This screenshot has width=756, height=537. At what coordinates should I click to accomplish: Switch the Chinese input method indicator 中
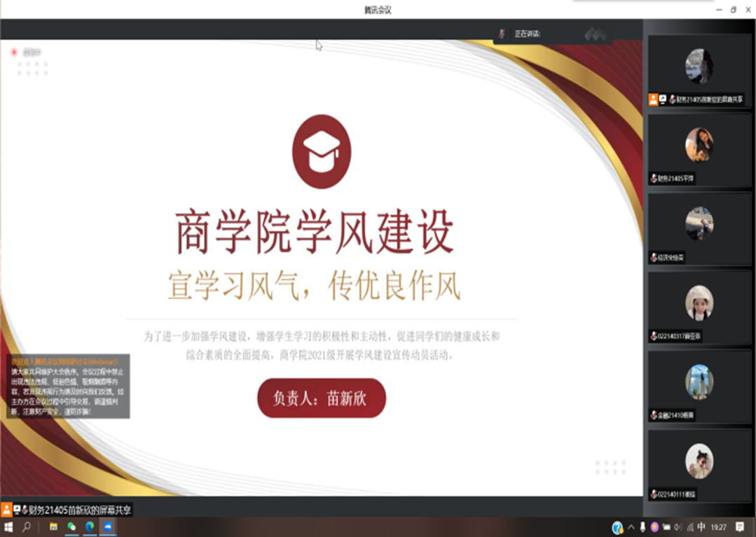point(701,527)
